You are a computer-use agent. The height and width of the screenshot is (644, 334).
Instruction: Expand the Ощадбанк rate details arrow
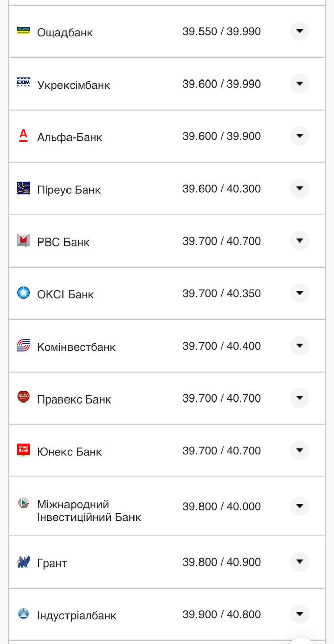(299, 31)
